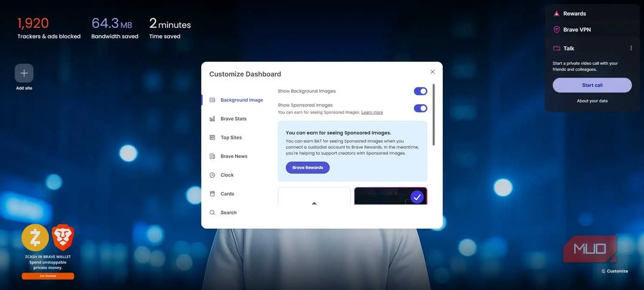Click the Time saved stat

tap(170, 28)
